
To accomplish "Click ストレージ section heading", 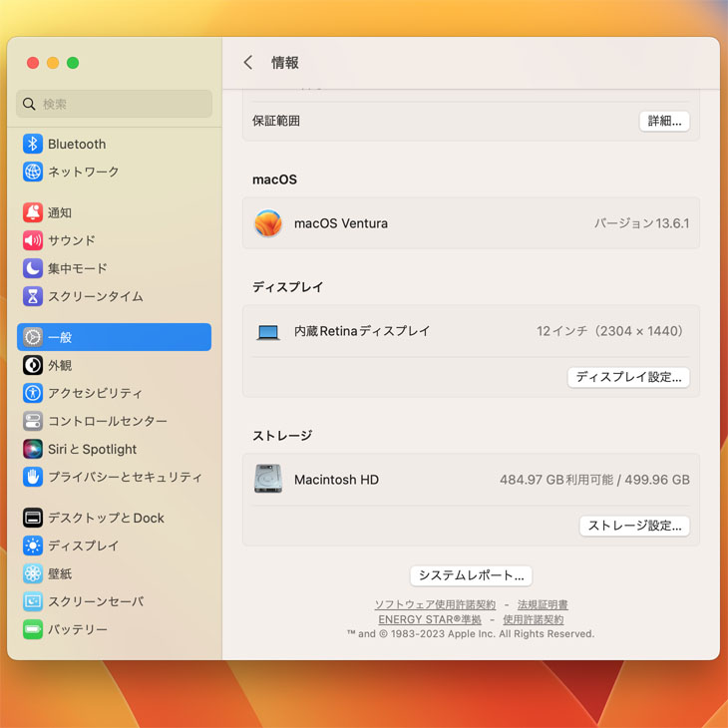I will [282, 436].
